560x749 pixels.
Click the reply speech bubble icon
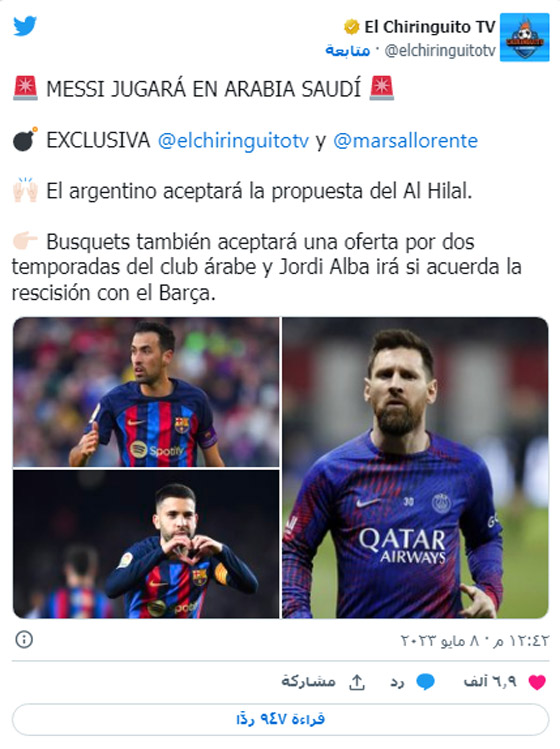tap(425, 682)
